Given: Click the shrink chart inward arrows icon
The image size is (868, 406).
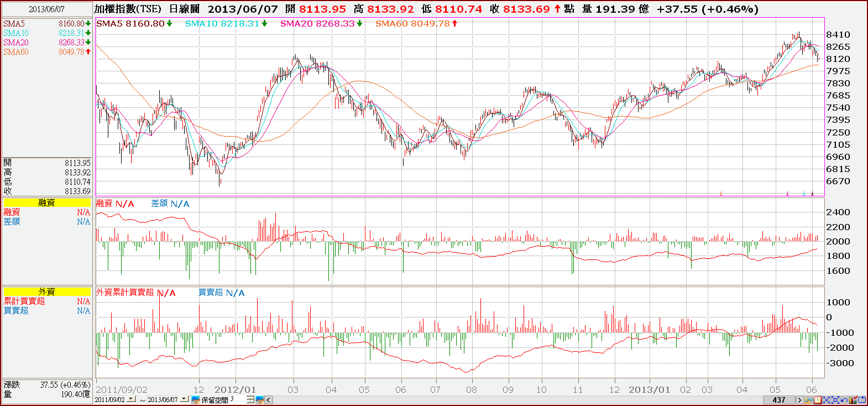Looking at the screenshot, I should [x=827, y=399].
